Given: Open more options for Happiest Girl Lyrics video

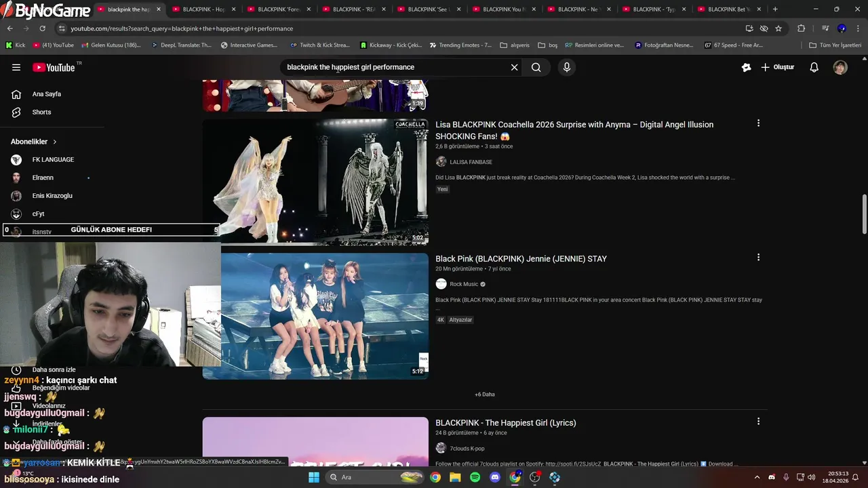Looking at the screenshot, I should click(758, 422).
